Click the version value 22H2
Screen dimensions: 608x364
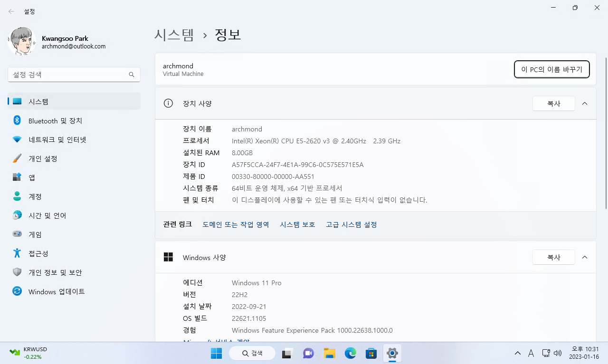[x=239, y=295]
